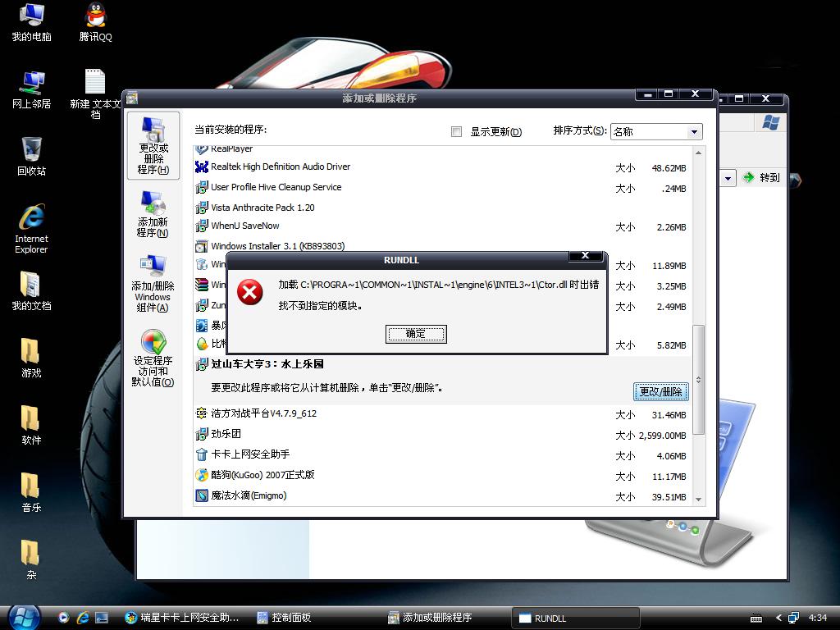Click the red error icon in RUNDLL dialog
Image resolution: width=840 pixels, height=630 pixels.
(x=250, y=293)
